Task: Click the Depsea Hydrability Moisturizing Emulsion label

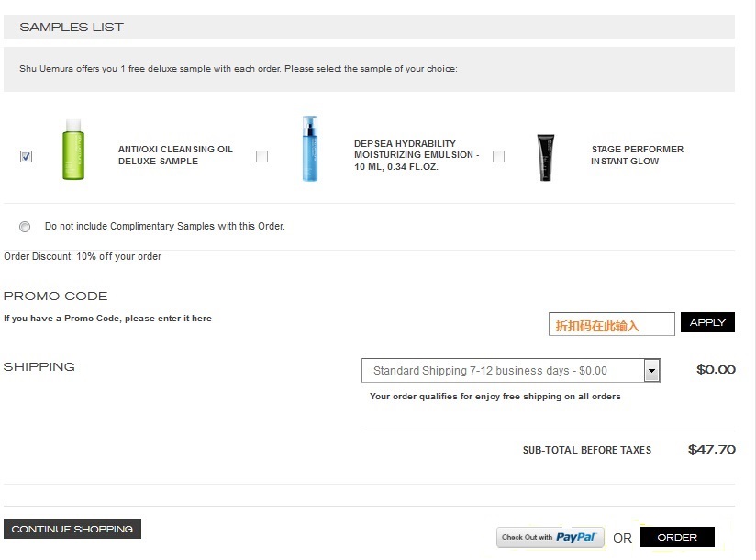Action: pos(417,155)
